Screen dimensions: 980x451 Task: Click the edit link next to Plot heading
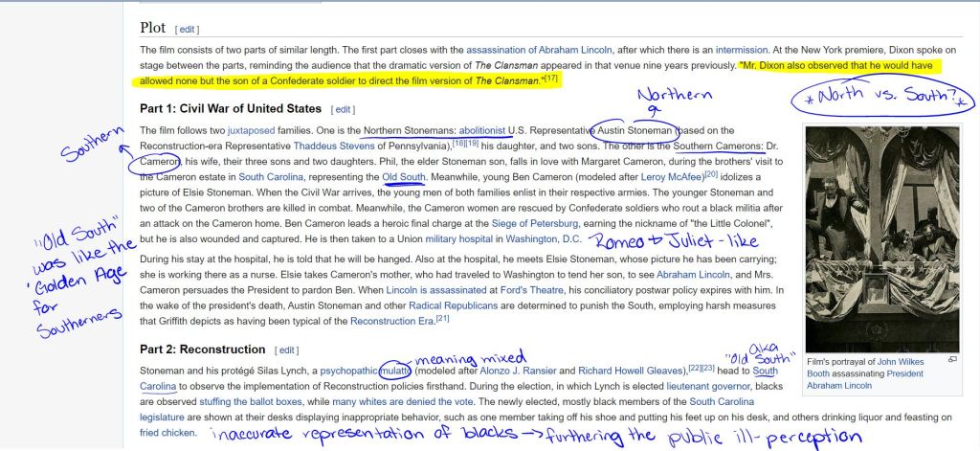click(x=187, y=30)
